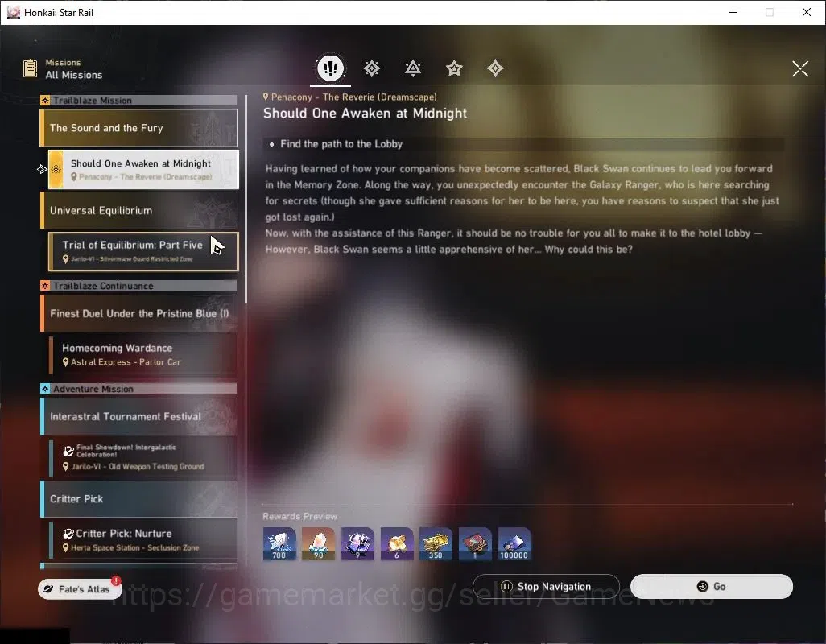Click the Penacony location text above title
The image size is (826, 644).
tap(349, 97)
